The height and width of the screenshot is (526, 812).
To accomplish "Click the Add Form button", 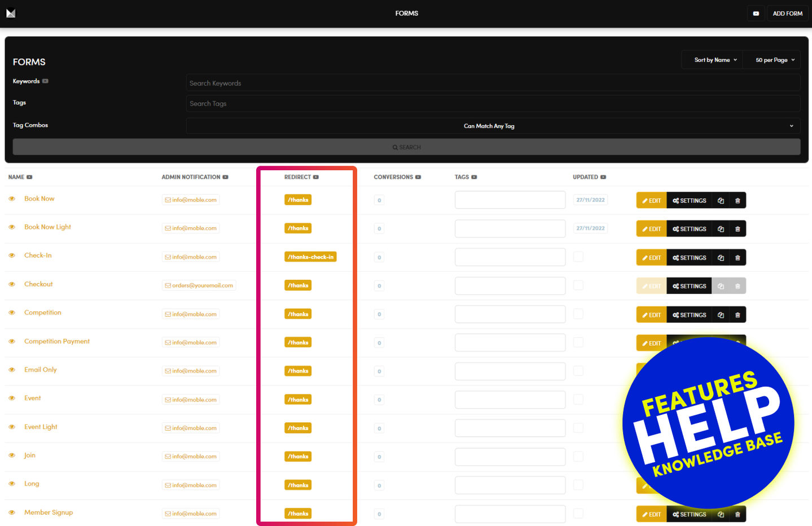I will pyautogui.click(x=787, y=14).
